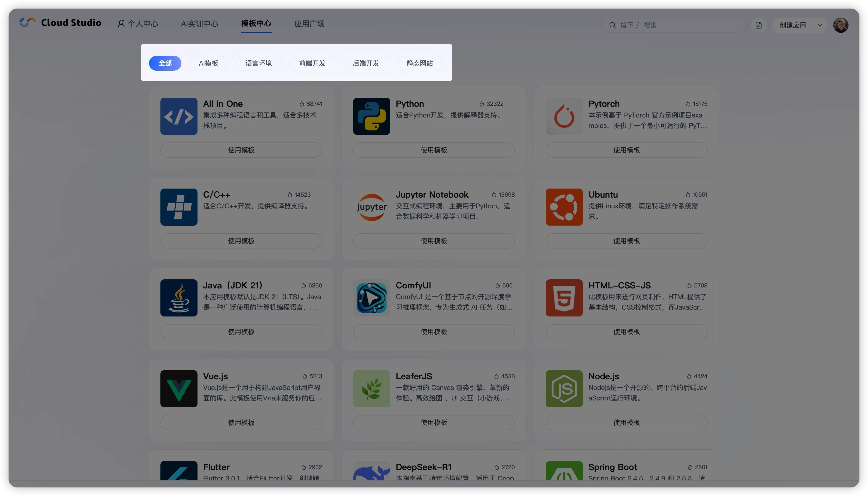Viewport: 868px width, 496px height.
Task: Click the HTML5 shield icon
Action: (564, 298)
